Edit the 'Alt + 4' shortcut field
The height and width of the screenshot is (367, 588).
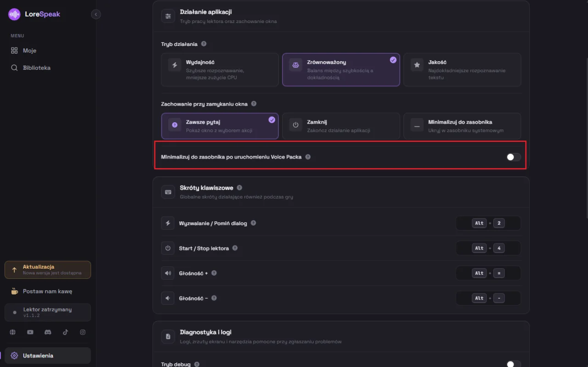[488, 248]
